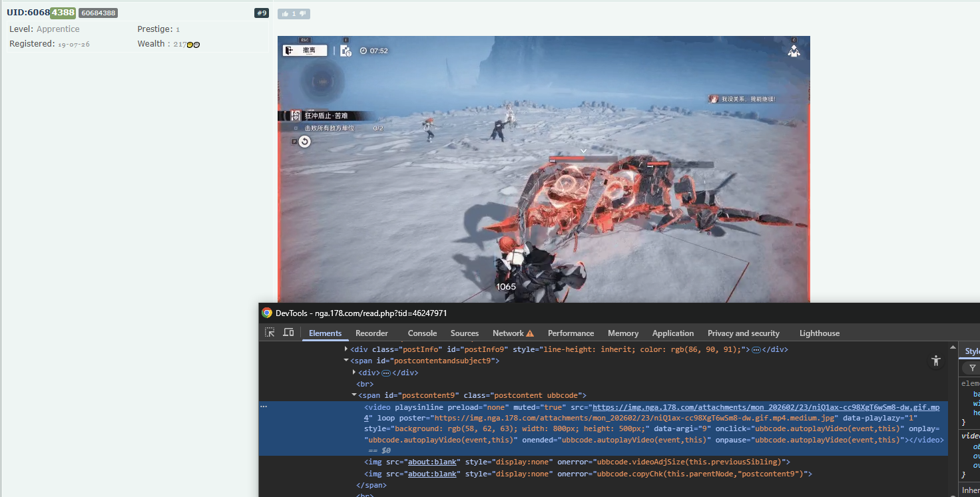The image size is (980, 497).
Task: Click the registration date 19-07-26
Action: (x=74, y=44)
